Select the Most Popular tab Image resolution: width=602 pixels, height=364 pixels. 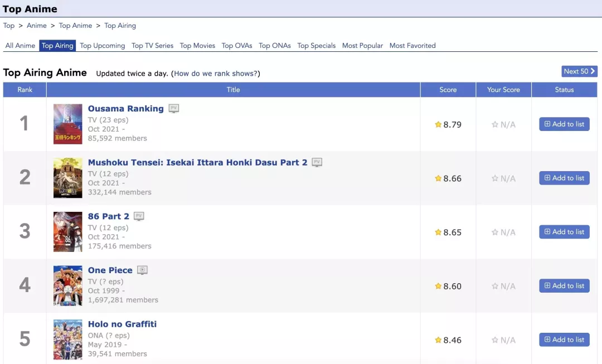362,46
